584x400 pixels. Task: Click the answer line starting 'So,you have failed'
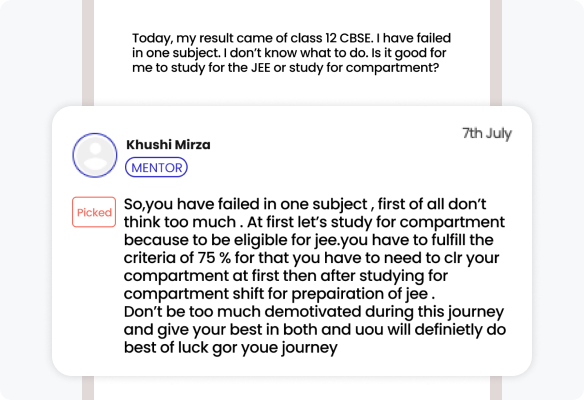[305, 204]
